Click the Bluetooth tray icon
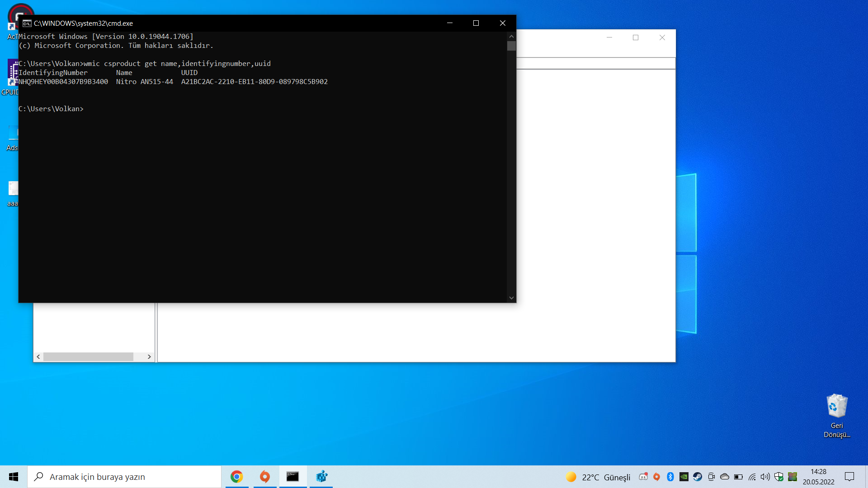 pyautogui.click(x=670, y=477)
